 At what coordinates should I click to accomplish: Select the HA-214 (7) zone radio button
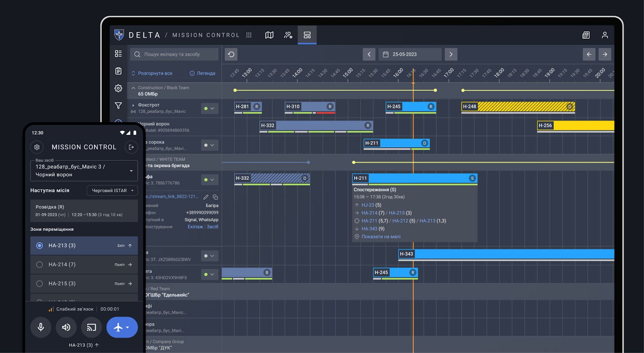[x=39, y=265]
